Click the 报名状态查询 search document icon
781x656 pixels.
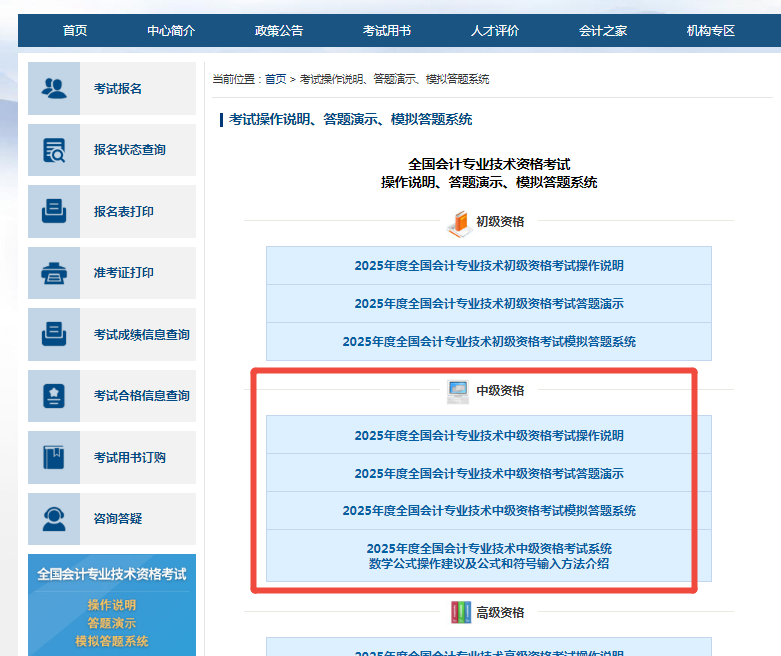[x=54, y=150]
